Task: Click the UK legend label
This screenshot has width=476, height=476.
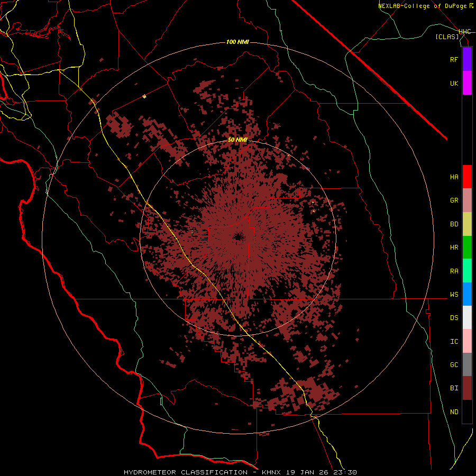Action: (454, 83)
